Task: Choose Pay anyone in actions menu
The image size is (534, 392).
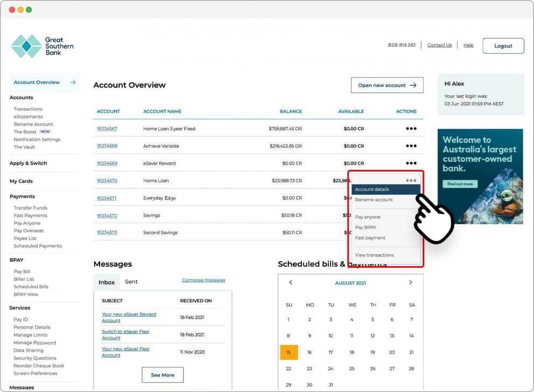Action: coord(368,217)
